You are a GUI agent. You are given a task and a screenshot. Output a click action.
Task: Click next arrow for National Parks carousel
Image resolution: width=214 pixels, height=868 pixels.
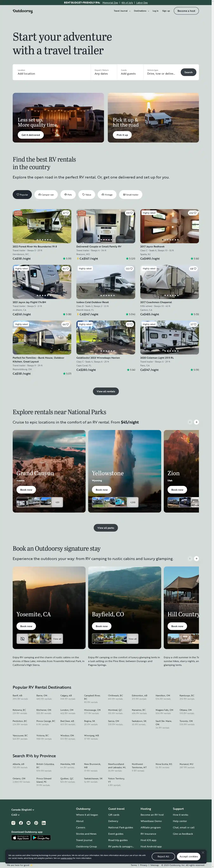click(197, 422)
